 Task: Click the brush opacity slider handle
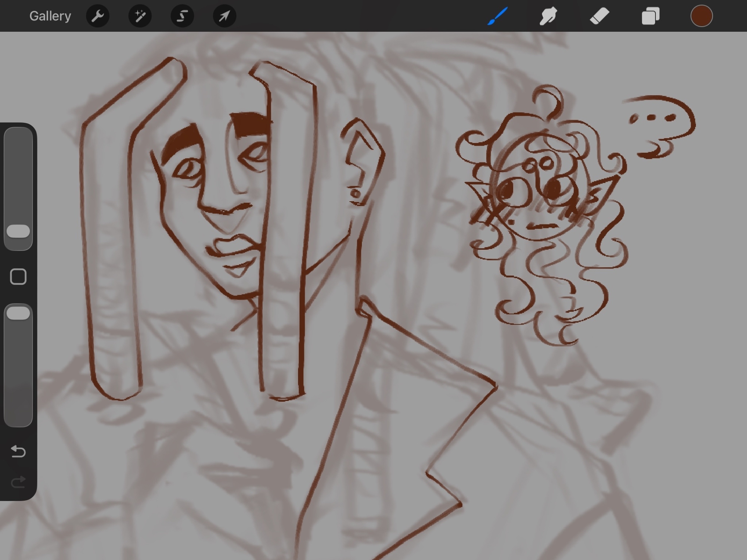[x=18, y=313]
